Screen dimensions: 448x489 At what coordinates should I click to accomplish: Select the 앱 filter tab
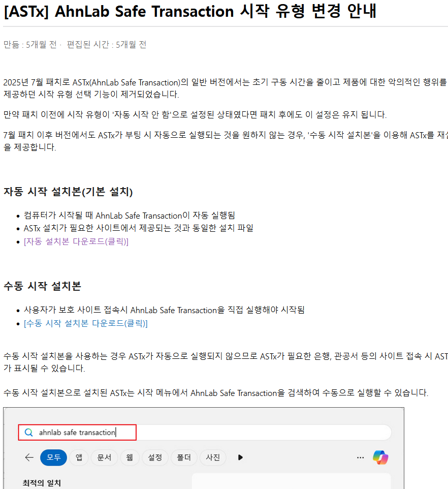[x=79, y=457]
